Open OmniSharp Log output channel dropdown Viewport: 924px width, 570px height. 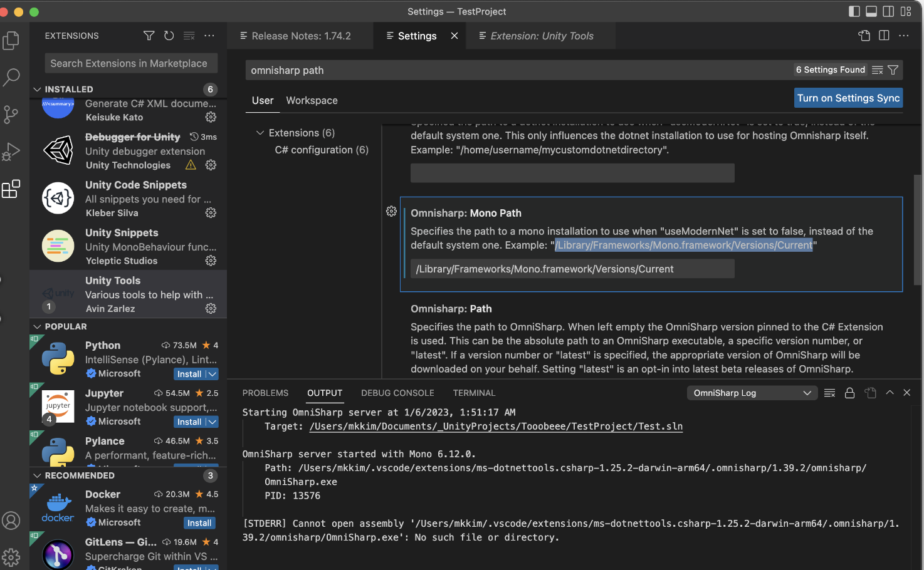752,393
